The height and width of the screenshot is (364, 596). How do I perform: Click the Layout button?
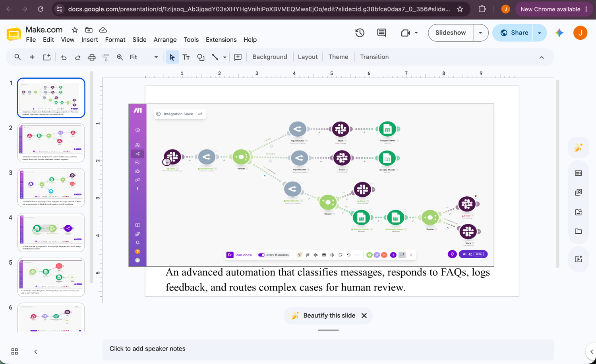pos(308,57)
